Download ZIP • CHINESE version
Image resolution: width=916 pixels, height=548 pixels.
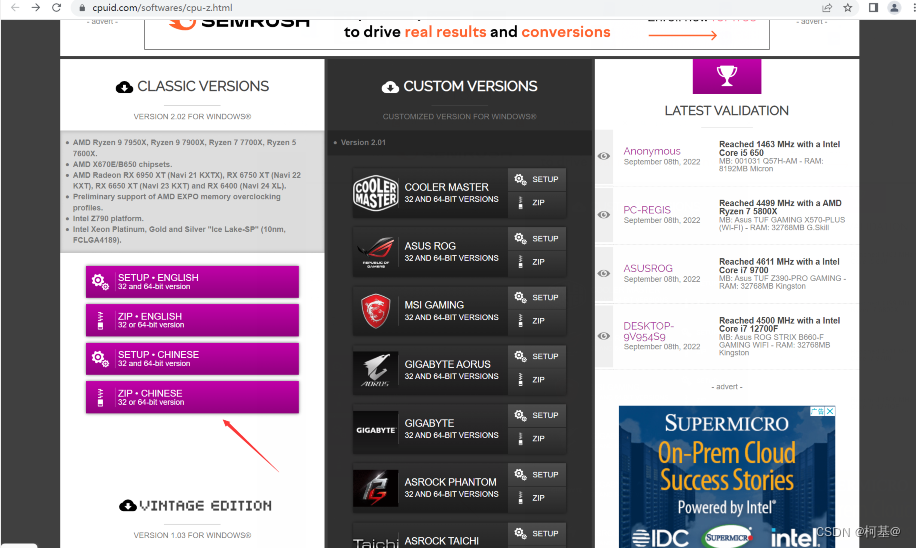[x=192, y=397]
